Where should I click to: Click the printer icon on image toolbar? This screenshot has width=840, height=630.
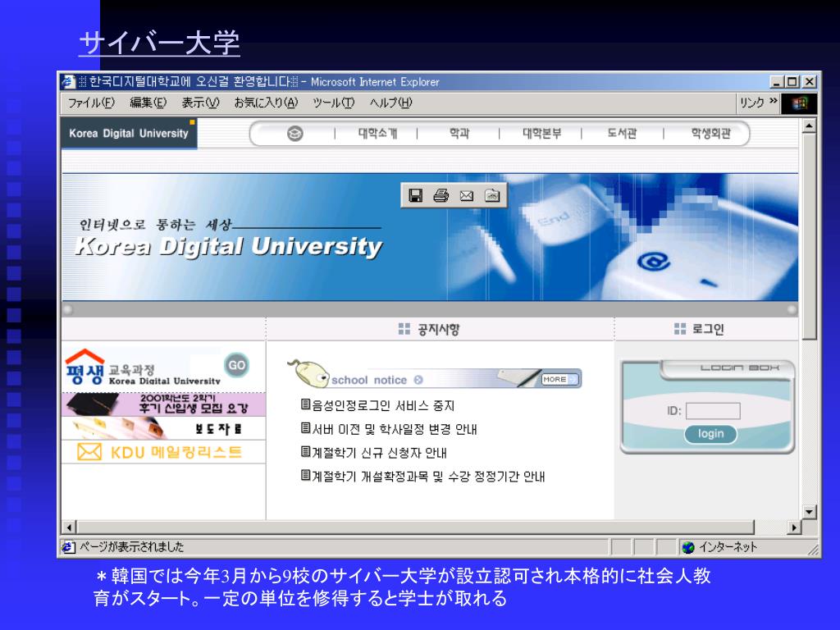coord(441,195)
